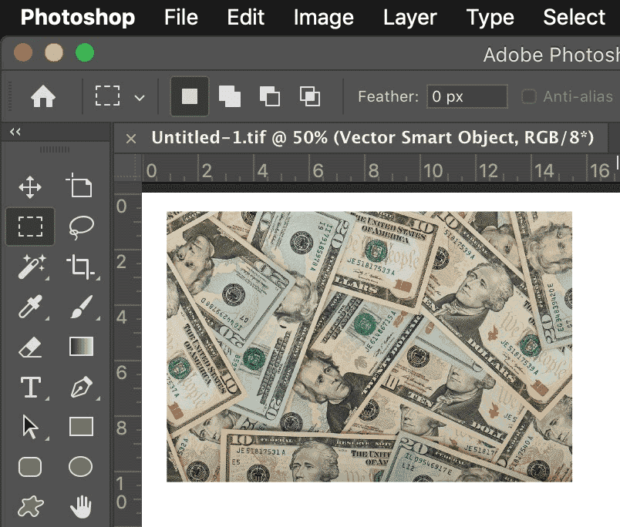Choose Subtract from selection mode
Viewport: 620px width, 527px height.
click(x=270, y=96)
